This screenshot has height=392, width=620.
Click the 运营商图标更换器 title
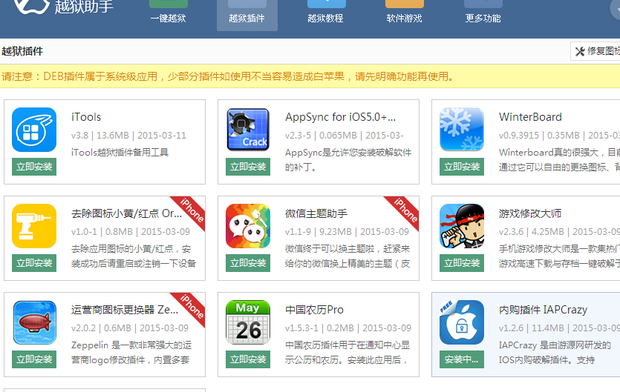point(125,310)
